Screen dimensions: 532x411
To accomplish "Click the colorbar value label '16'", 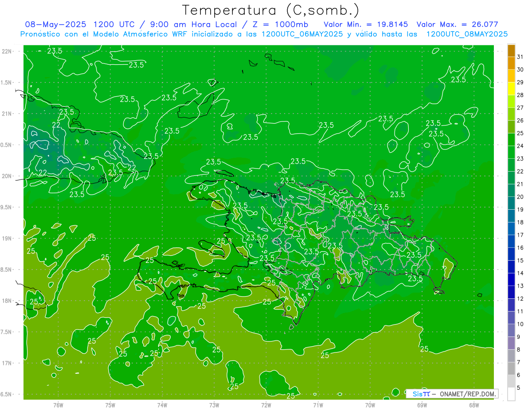I will pyautogui.click(x=520, y=248).
